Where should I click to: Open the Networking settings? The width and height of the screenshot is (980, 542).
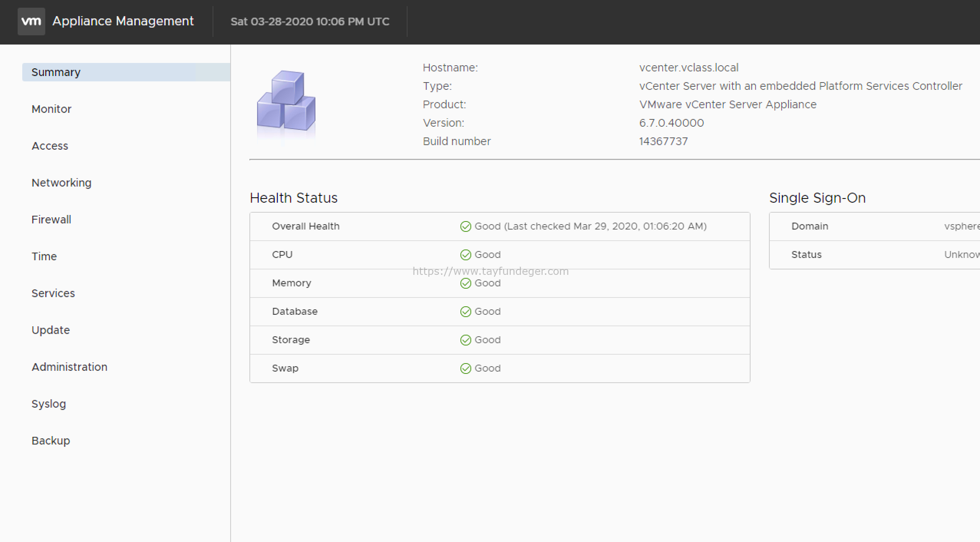point(61,183)
